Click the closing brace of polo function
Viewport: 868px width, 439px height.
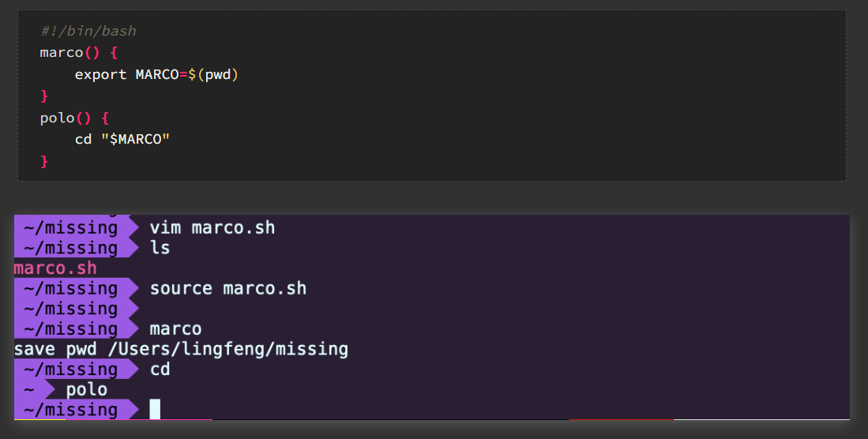point(44,161)
